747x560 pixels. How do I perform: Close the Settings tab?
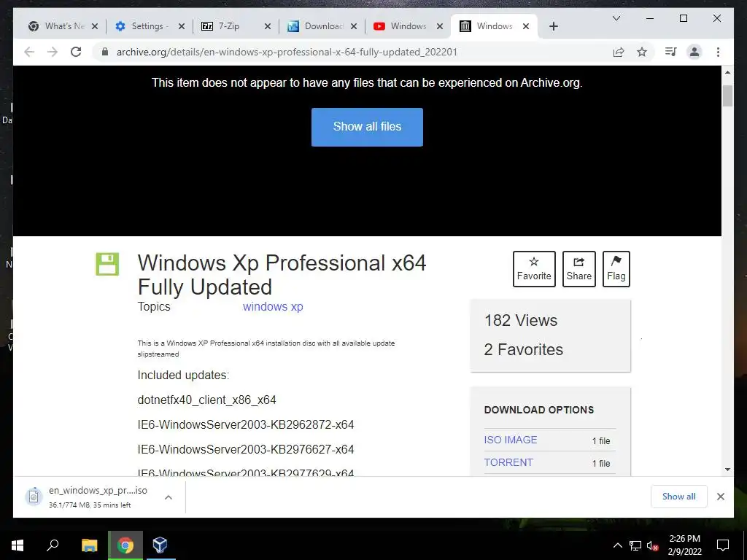pyautogui.click(x=182, y=27)
